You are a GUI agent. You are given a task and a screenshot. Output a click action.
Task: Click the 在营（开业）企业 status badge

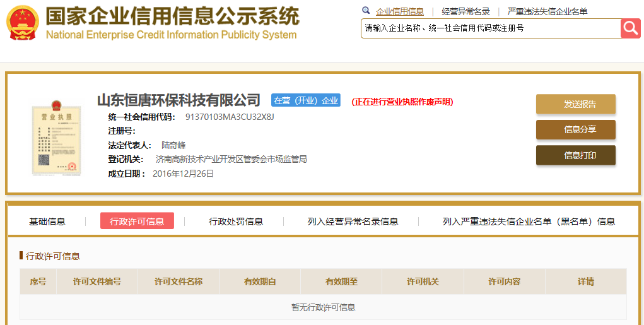(305, 100)
